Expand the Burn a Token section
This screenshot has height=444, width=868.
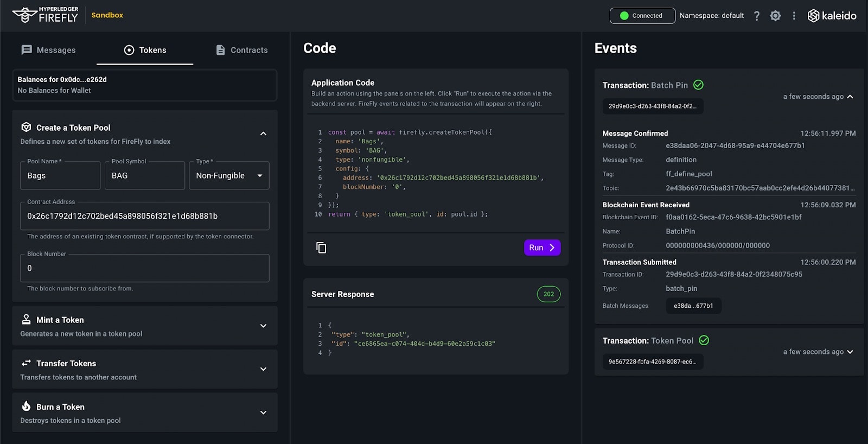(x=263, y=413)
